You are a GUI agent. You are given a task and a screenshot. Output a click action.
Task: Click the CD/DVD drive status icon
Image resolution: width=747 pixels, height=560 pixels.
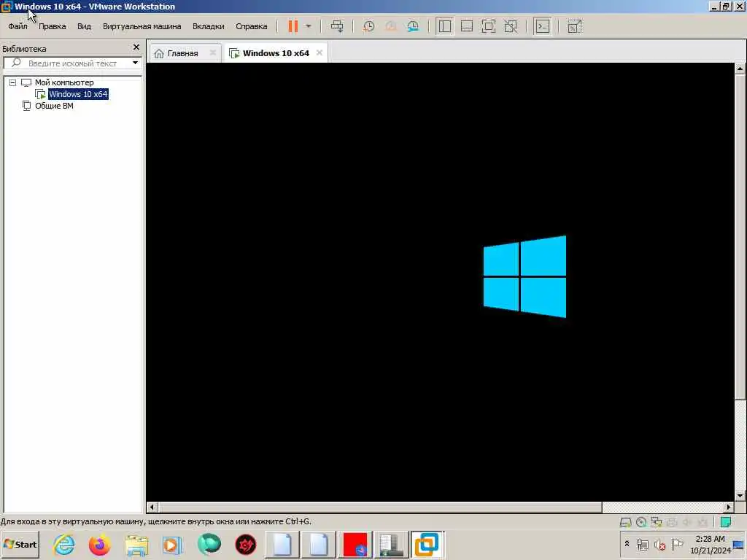(641, 522)
